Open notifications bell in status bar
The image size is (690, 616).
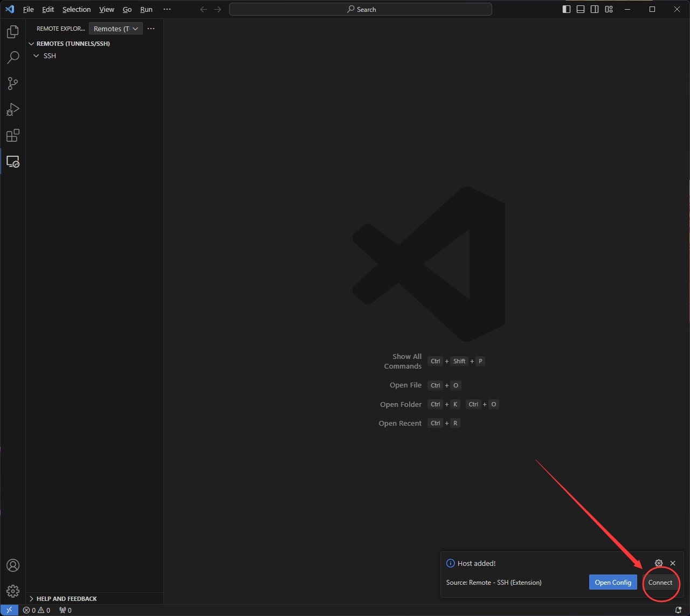(679, 610)
